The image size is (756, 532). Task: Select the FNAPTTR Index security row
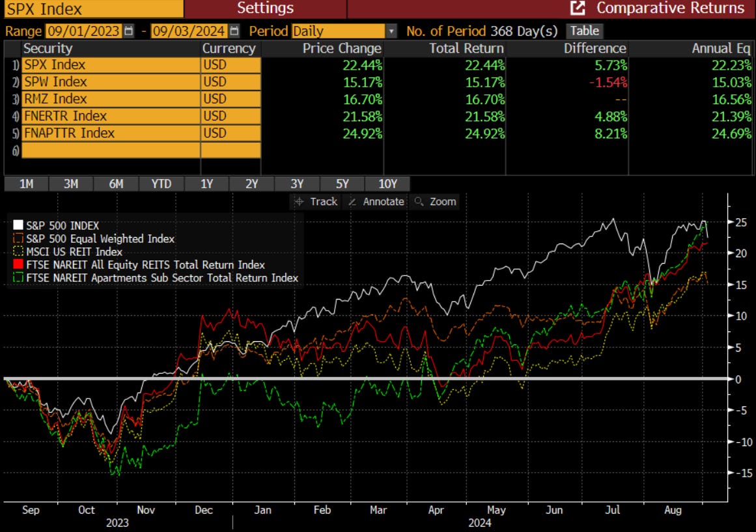coord(111,133)
